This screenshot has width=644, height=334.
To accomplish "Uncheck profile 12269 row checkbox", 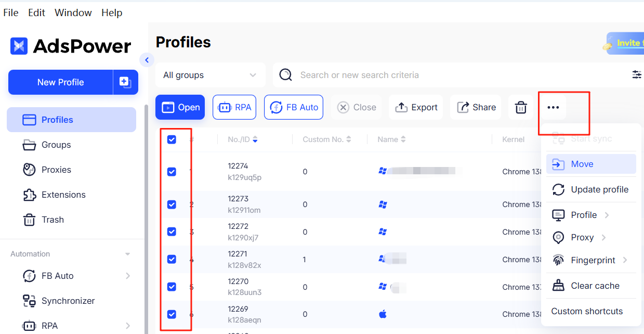I will 172,314.
